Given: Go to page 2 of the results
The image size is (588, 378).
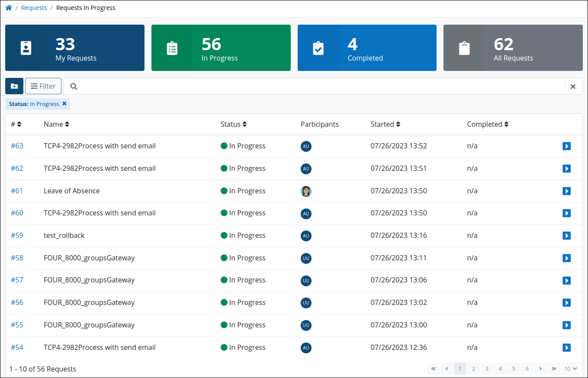Looking at the screenshot, I should click(x=473, y=368).
